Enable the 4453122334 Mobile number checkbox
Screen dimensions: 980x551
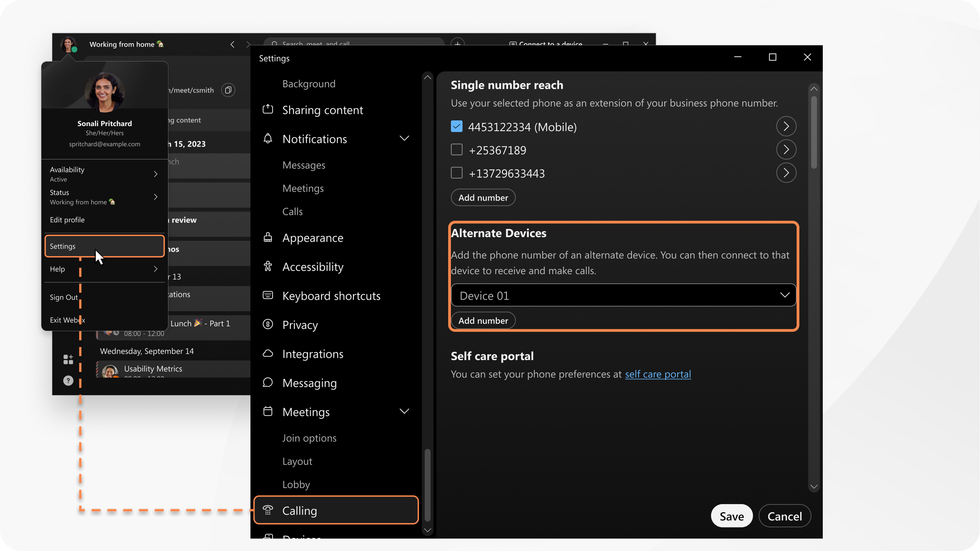(x=457, y=127)
